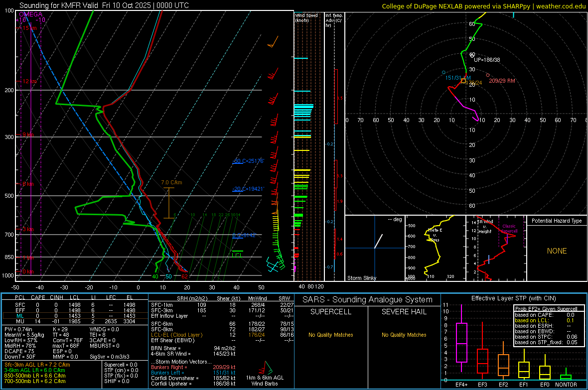Click the NONE hazard type text

[557, 251]
